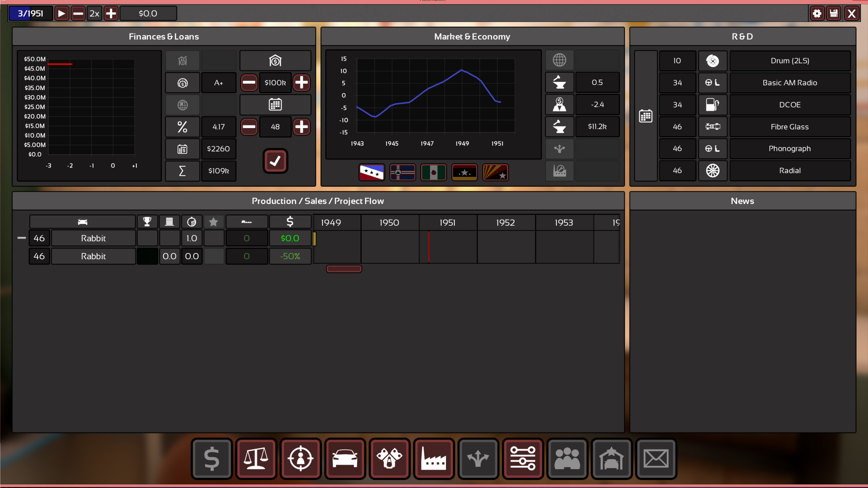The width and height of the screenshot is (868, 488).
Task: Decrease loan duration from 48 months
Action: click(x=249, y=127)
